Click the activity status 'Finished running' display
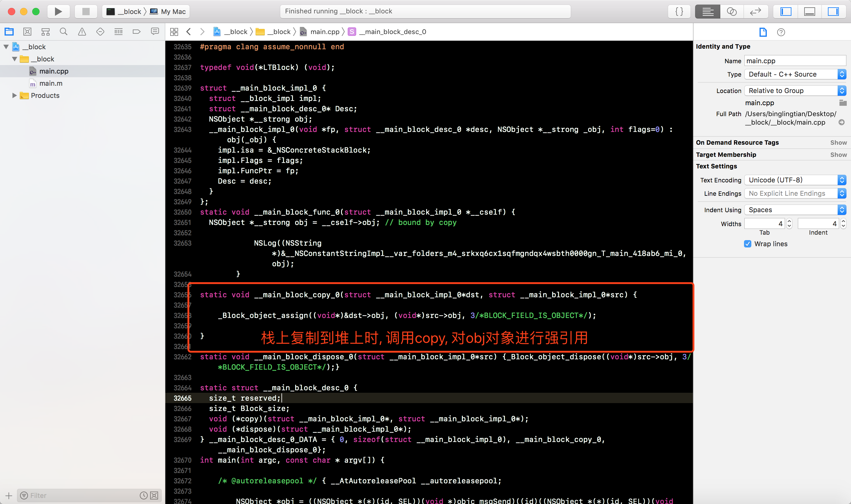Image resolution: width=851 pixels, height=504 pixels. [x=425, y=11]
